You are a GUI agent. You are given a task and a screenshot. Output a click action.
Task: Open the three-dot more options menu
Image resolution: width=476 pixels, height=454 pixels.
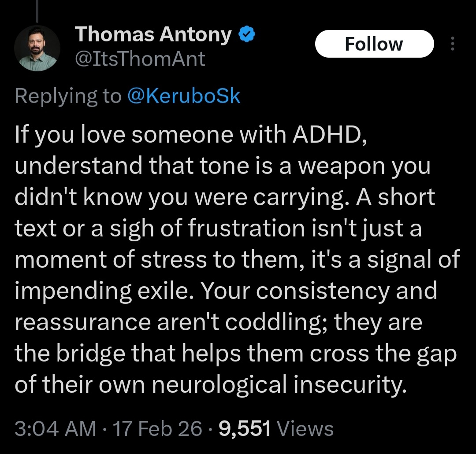452,44
